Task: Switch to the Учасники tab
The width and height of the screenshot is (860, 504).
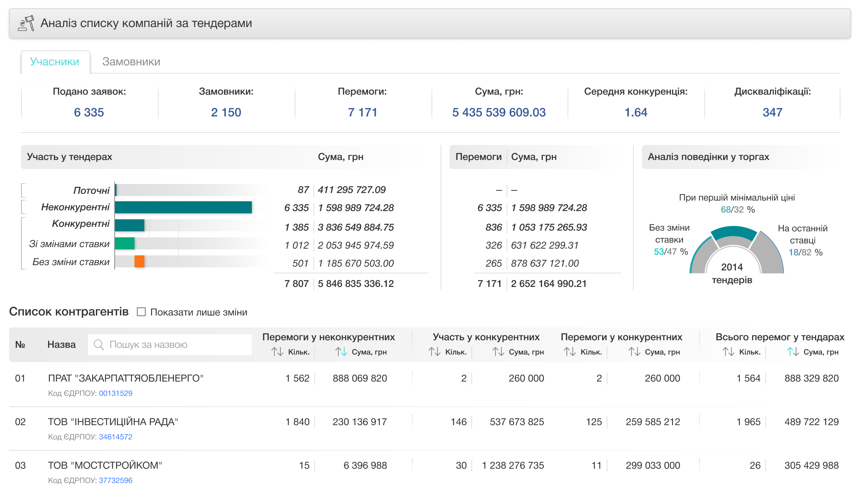Action: tap(55, 62)
